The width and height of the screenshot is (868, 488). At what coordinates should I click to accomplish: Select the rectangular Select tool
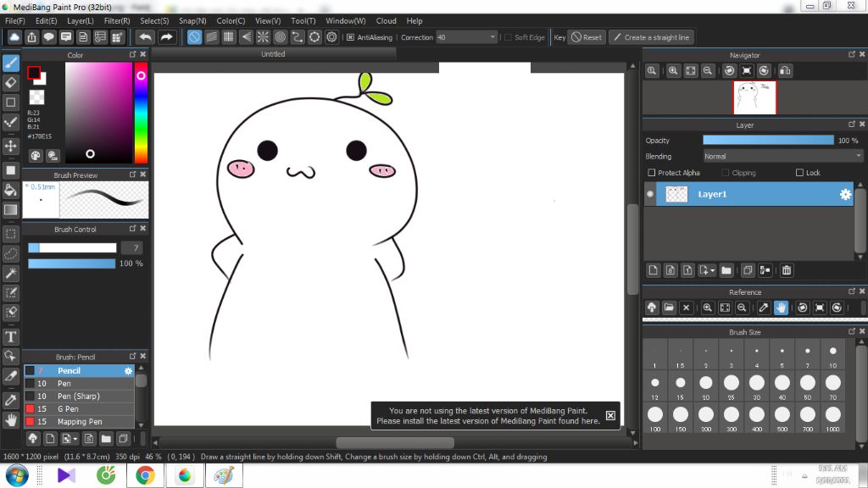10,234
